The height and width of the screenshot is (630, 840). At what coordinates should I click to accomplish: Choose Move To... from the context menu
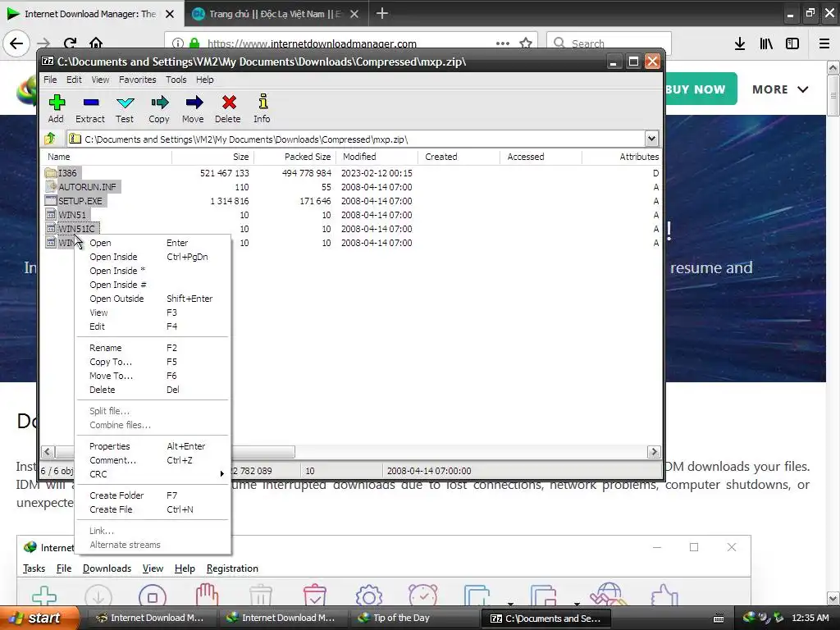[x=153, y=376]
